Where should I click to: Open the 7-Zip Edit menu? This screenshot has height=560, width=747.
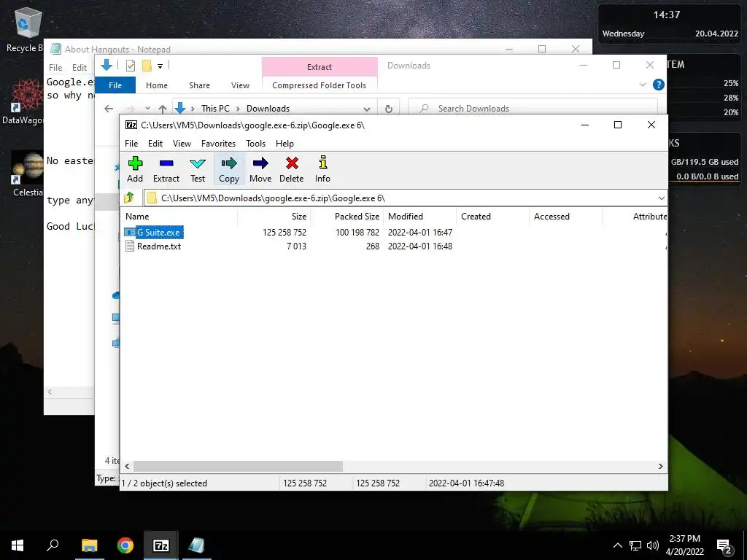[x=155, y=144]
